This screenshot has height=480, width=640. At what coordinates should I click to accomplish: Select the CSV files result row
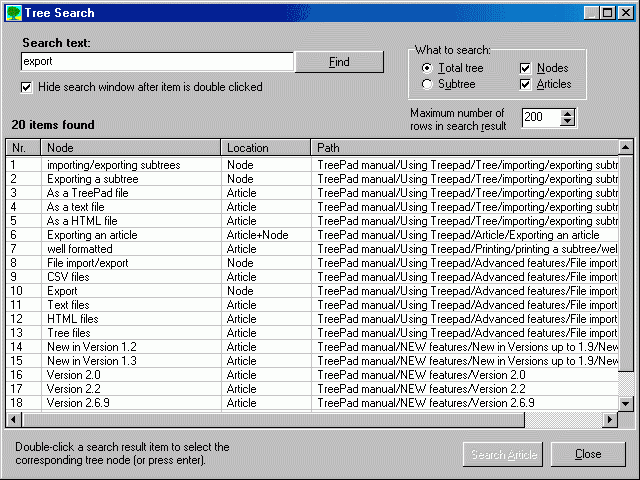point(68,277)
